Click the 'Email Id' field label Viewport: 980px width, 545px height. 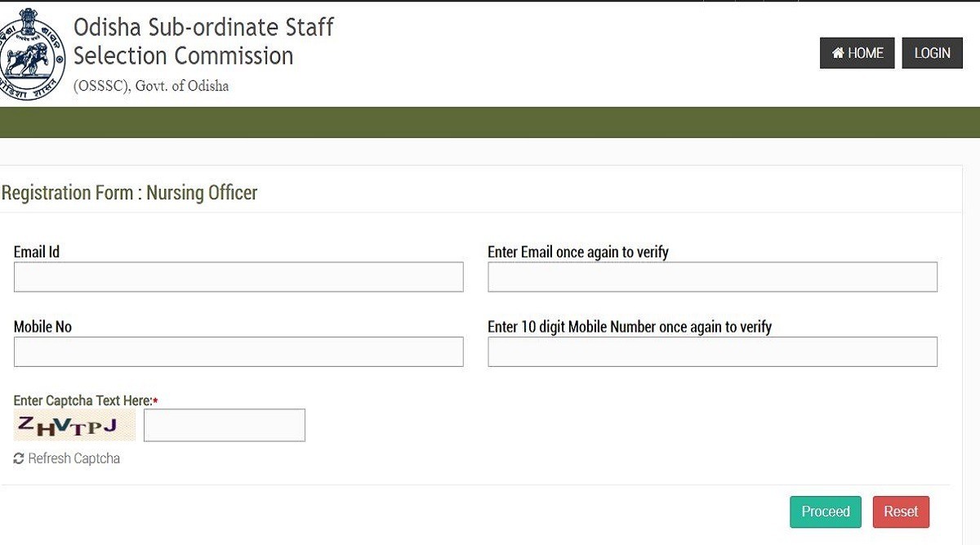point(37,252)
